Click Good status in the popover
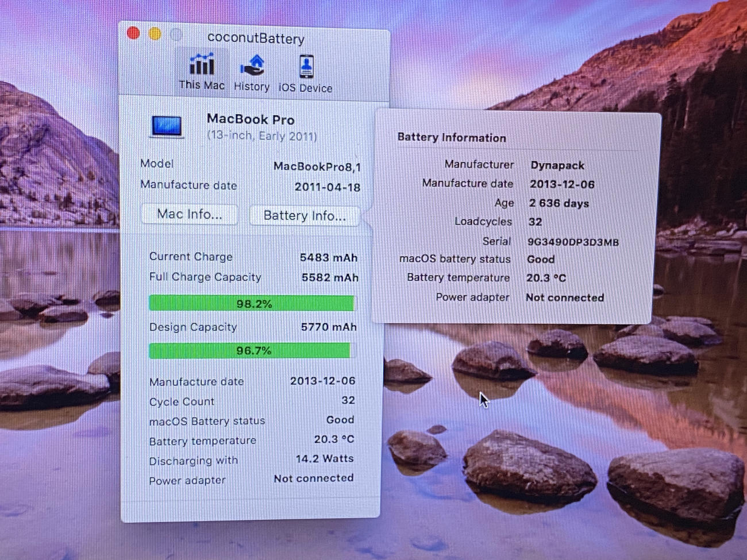This screenshot has height=560, width=747. point(541,260)
